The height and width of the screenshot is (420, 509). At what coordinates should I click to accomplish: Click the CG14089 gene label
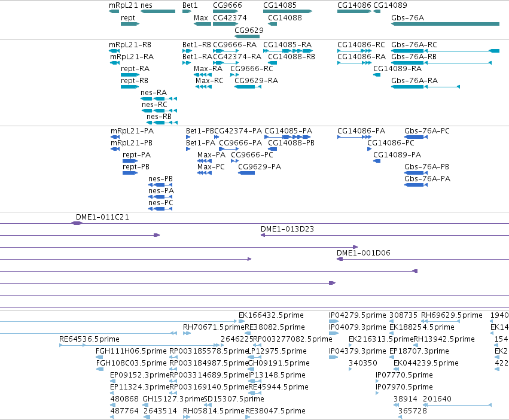[390, 5]
